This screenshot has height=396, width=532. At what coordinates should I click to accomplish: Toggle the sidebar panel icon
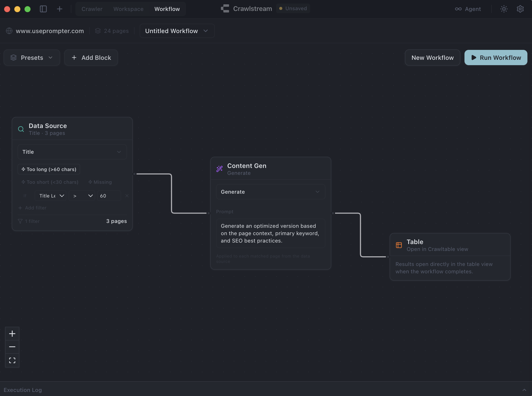(43, 9)
